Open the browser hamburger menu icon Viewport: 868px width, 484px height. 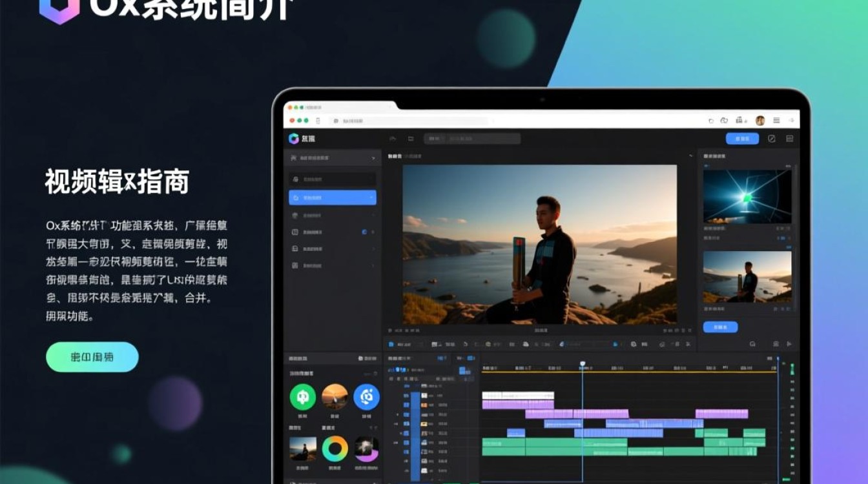coord(776,121)
